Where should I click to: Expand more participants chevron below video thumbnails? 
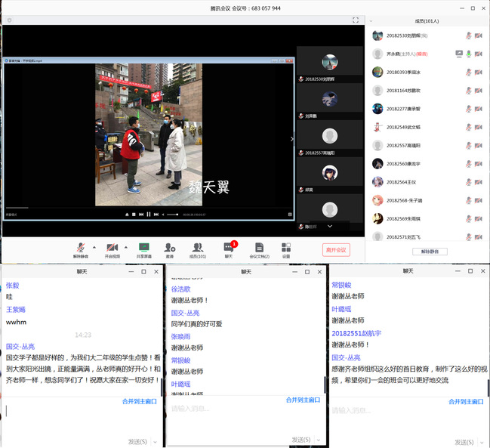[x=329, y=226]
